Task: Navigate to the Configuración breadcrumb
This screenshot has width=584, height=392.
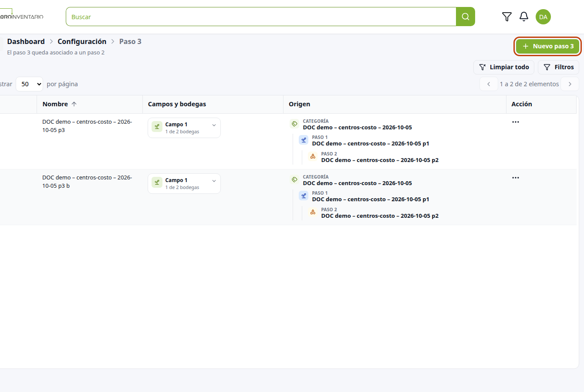Action: click(x=82, y=41)
